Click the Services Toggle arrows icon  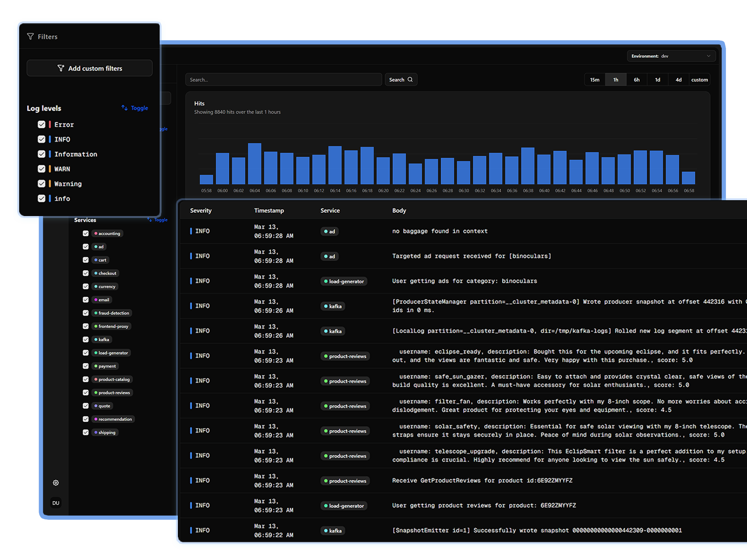[150, 220]
